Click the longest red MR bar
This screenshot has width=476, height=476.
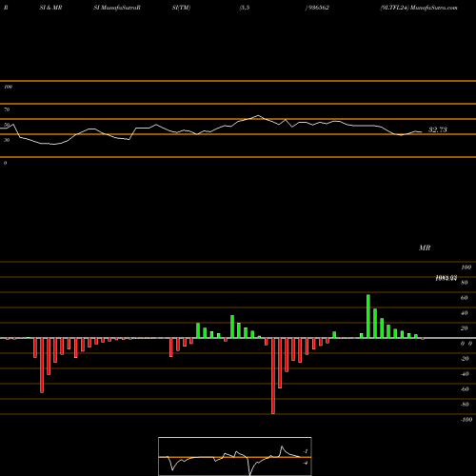[273, 376]
